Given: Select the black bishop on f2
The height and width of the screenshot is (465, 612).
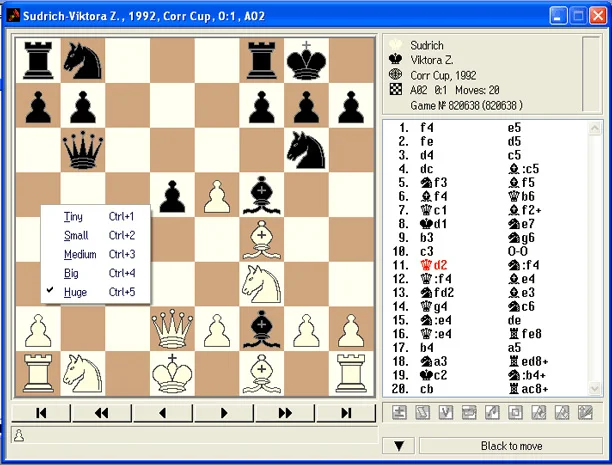Looking at the screenshot, I should point(262,329).
